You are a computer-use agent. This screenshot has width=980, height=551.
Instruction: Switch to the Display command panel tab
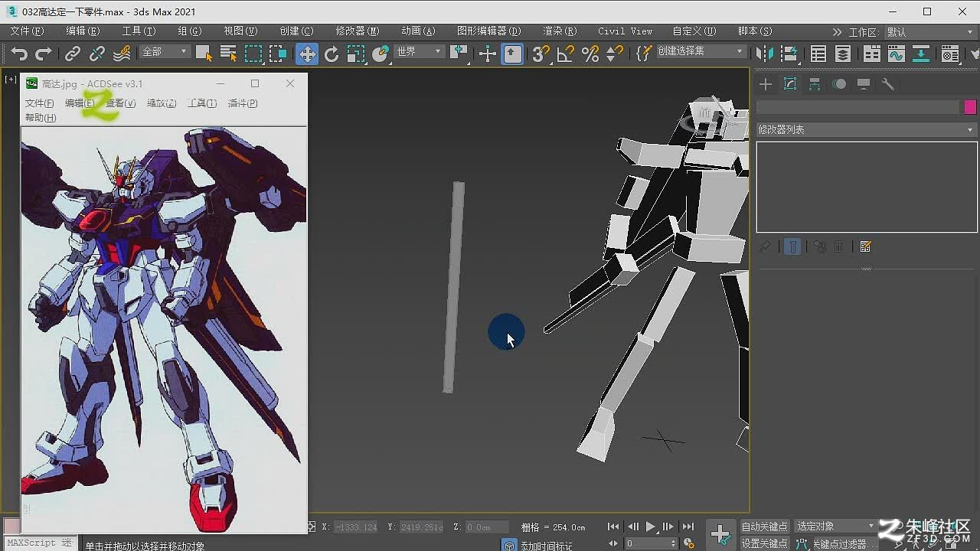(x=864, y=84)
